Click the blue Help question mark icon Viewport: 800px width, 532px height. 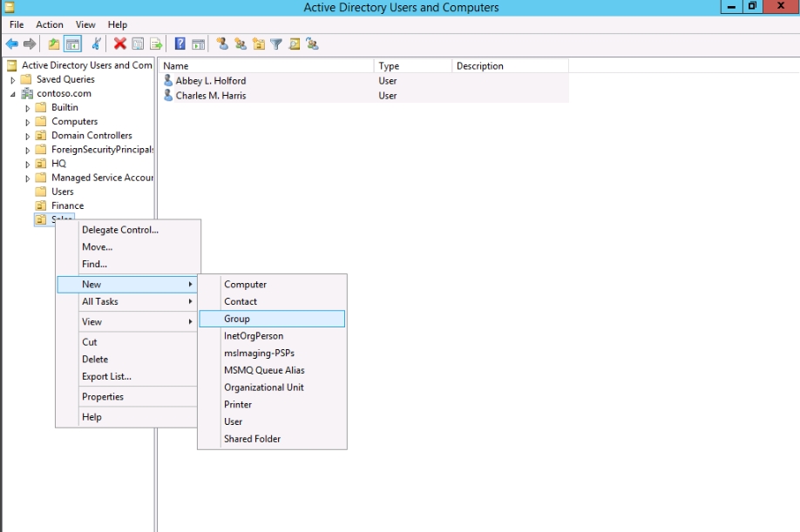coord(180,44)
